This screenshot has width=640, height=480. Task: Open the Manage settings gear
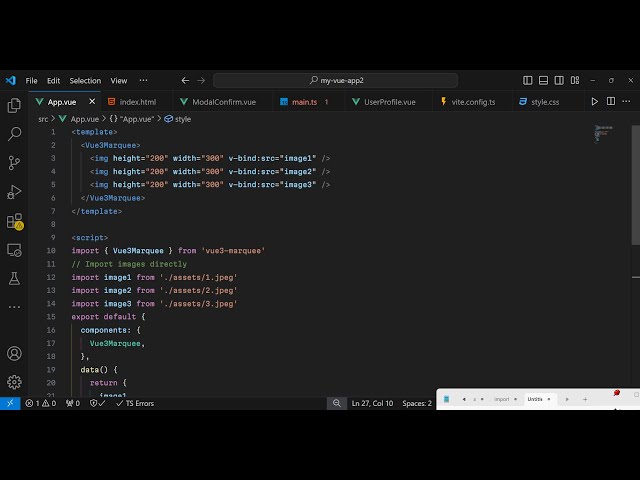point(14,381)
